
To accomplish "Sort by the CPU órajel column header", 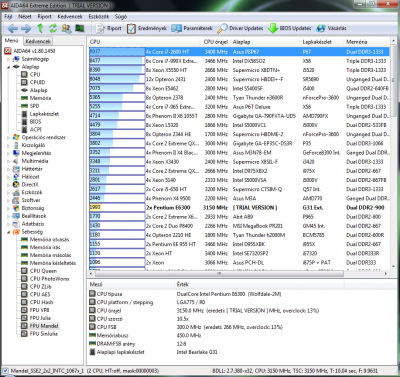I will point(216,42).
